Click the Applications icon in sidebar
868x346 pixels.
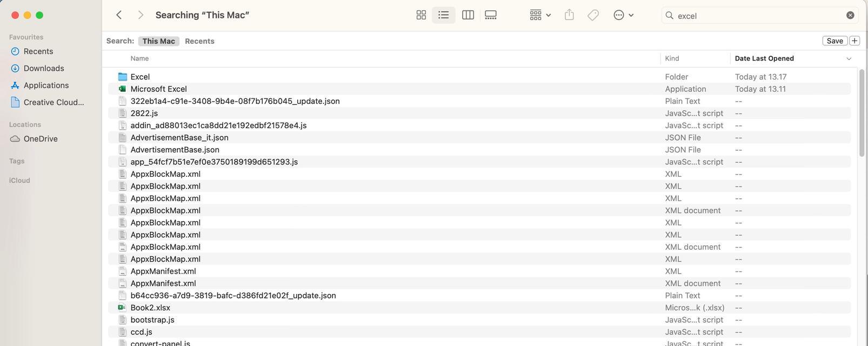pyautogui.click(x=15, y=85)
